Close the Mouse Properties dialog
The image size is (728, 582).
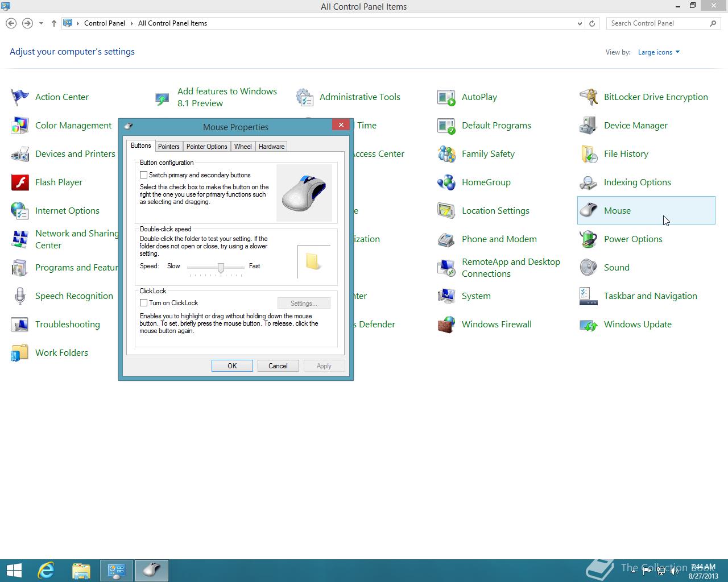pyautogui.click(x=341, y=125)
